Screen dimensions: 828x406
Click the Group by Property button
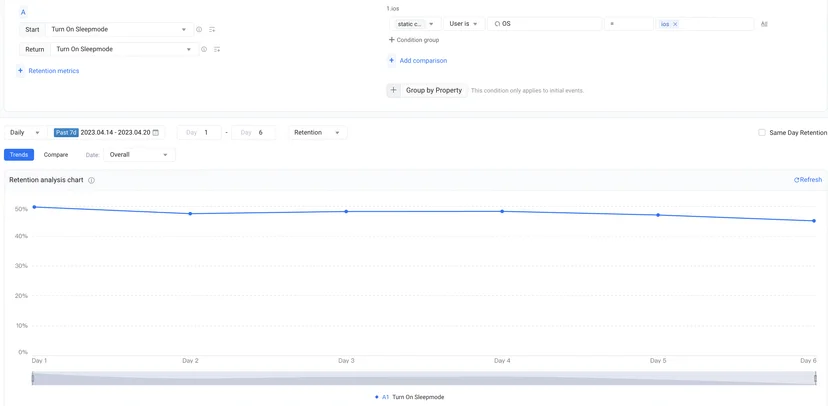click(434, 90)
